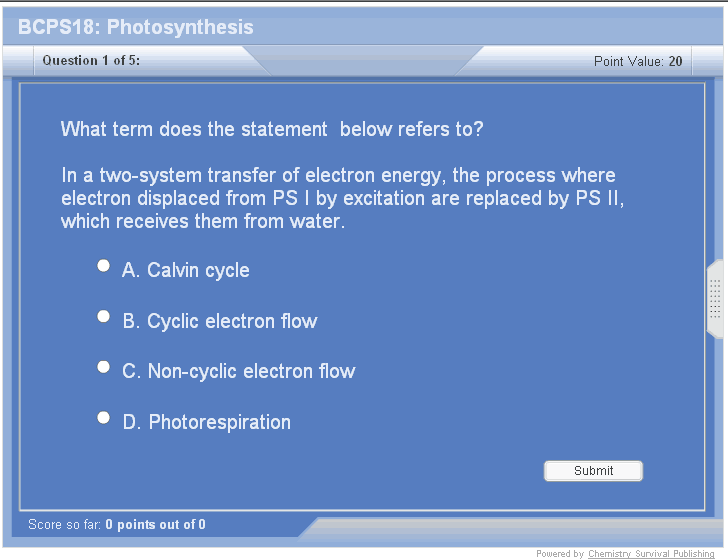
Task: Select the radio button for Calvin cycle
Action: click(103, 266)
